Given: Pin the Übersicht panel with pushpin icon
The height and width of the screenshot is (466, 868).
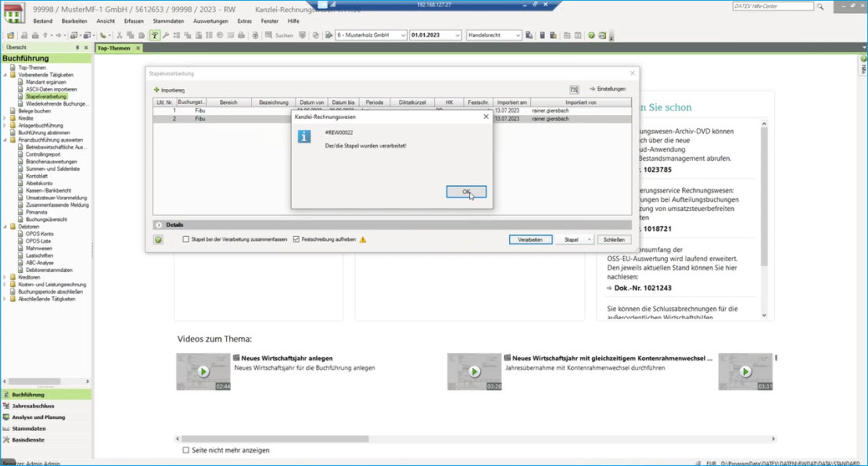Looking at the screenshot, I should [x=77, y=48].
